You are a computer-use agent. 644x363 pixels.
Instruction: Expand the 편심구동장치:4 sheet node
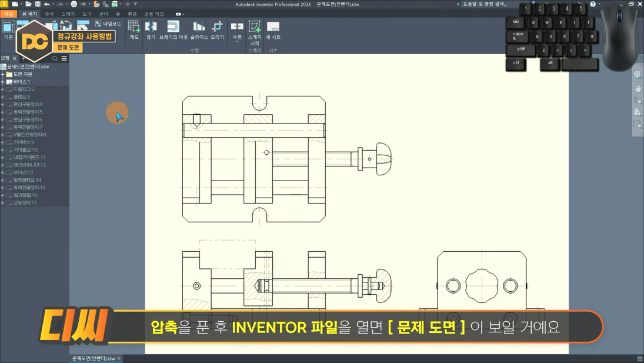pyautogui.click(x=2, y=104)
